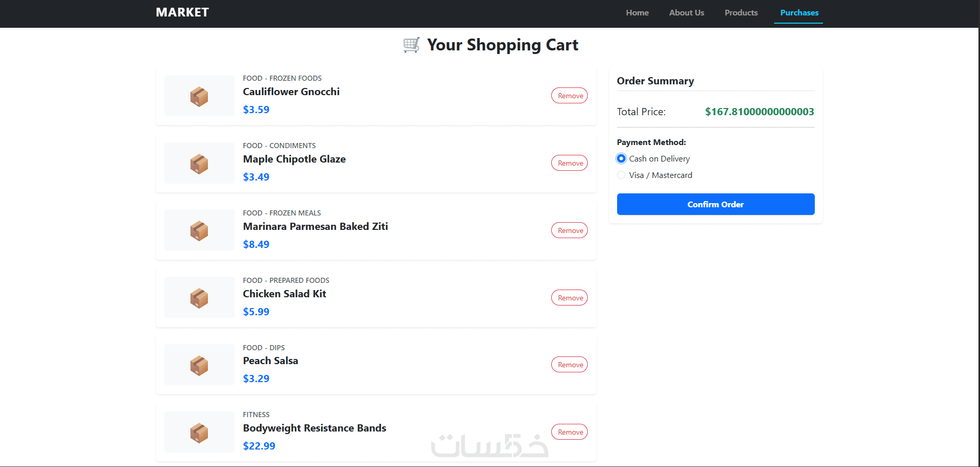Click the Marinara Parmesan Baked Ziti package icon
Screen dimensions: 980x467
(x=199, y=231)
